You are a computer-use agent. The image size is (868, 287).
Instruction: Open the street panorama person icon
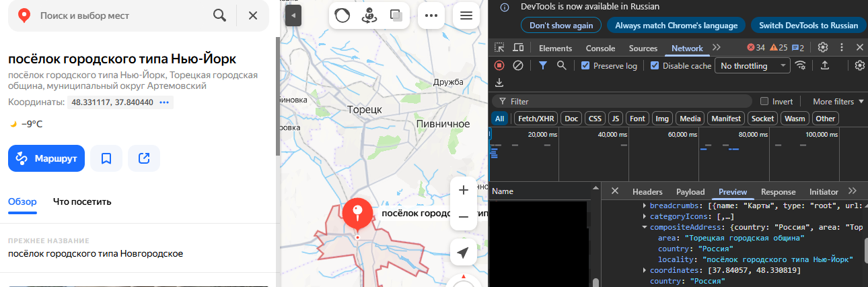[x=369, y=15]
